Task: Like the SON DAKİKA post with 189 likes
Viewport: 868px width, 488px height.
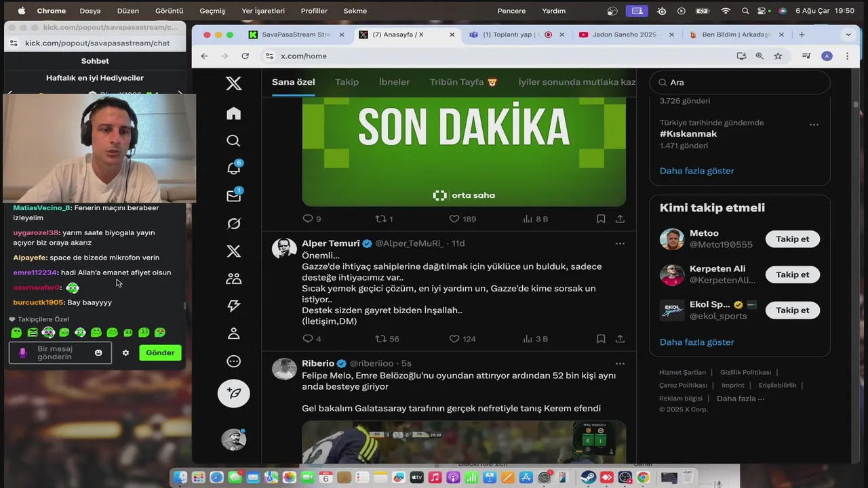Action: [x=462, y=219]
